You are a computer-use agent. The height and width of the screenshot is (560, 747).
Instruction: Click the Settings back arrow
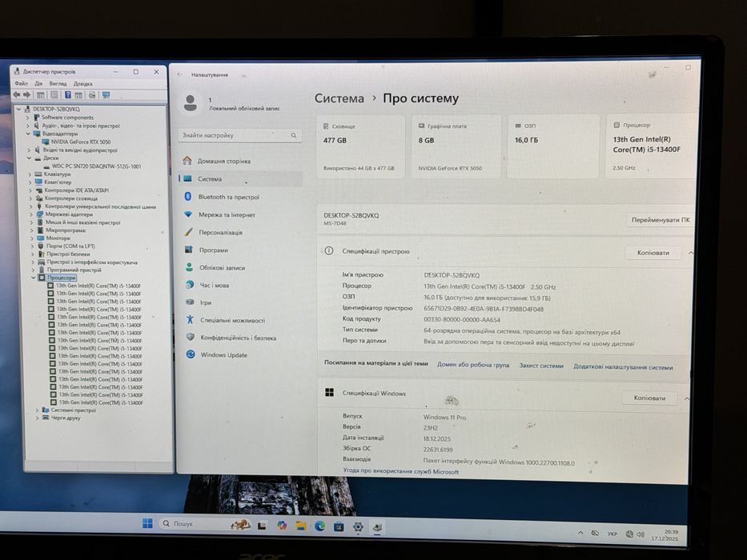179,74
